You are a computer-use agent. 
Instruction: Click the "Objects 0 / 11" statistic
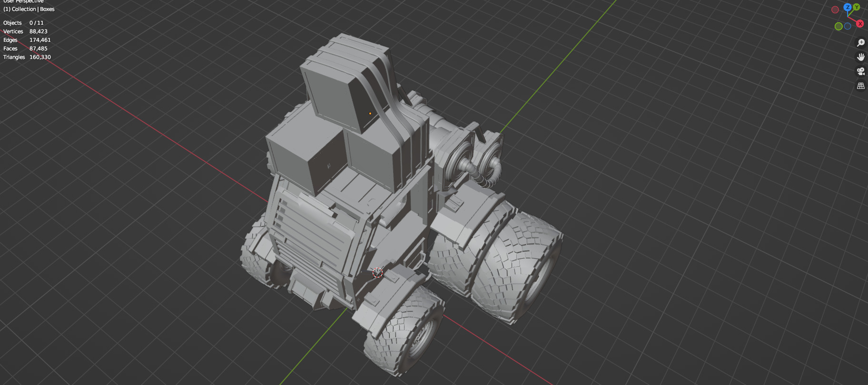23,23
